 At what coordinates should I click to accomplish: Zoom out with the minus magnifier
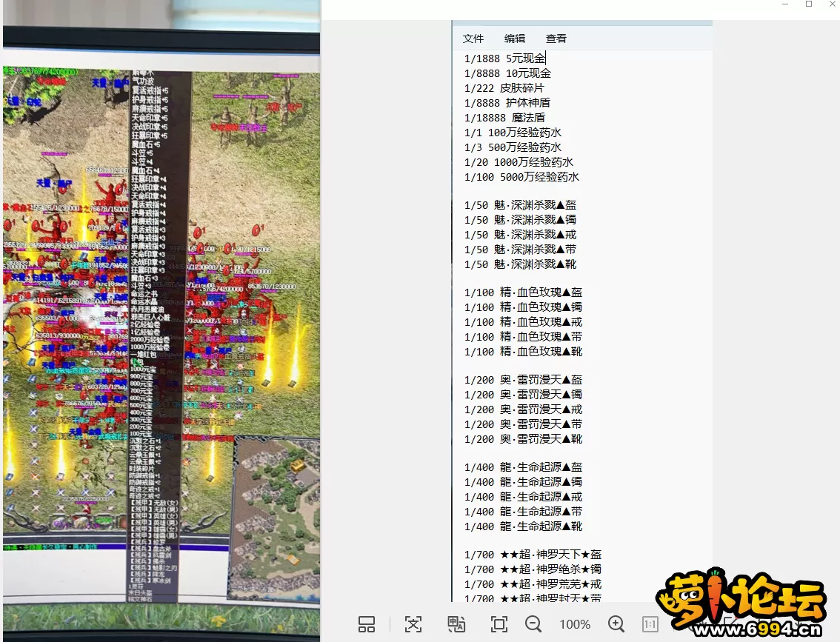coord(533,623)
